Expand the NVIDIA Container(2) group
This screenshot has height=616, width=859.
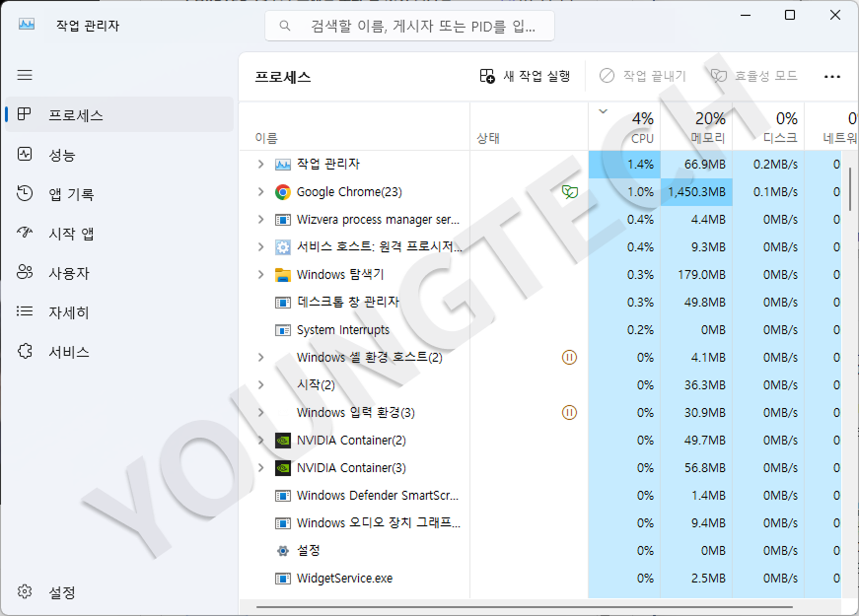pyautogui.click(x=260, y=441)
